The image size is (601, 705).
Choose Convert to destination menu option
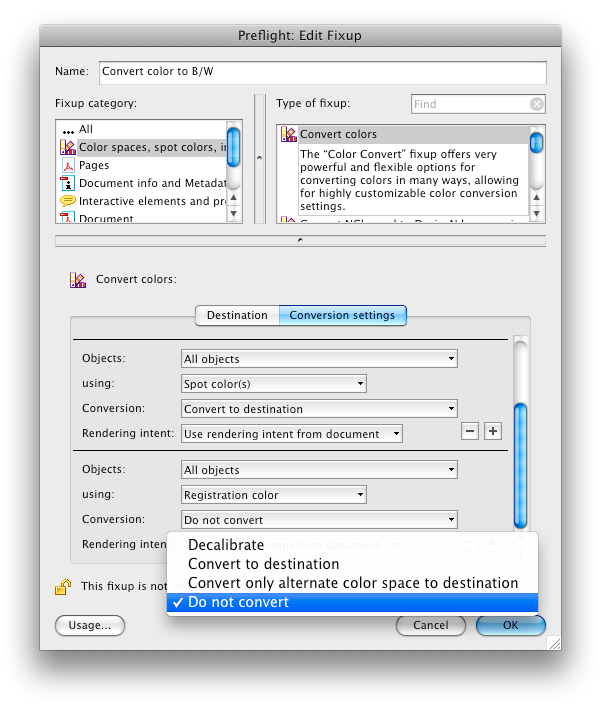(x=352, y=564)
